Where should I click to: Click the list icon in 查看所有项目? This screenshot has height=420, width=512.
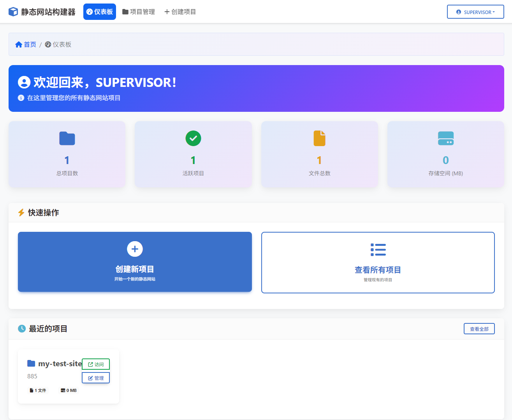(378, 250)
